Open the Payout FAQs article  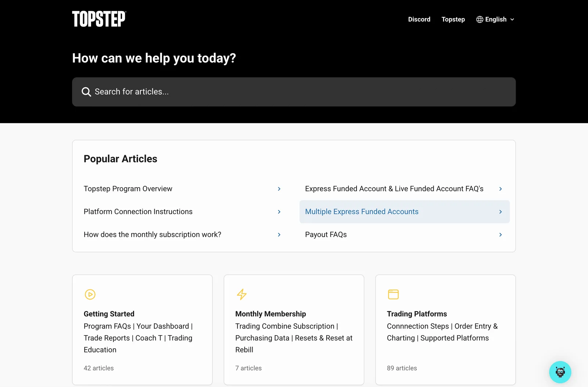(x=405, y=235)
